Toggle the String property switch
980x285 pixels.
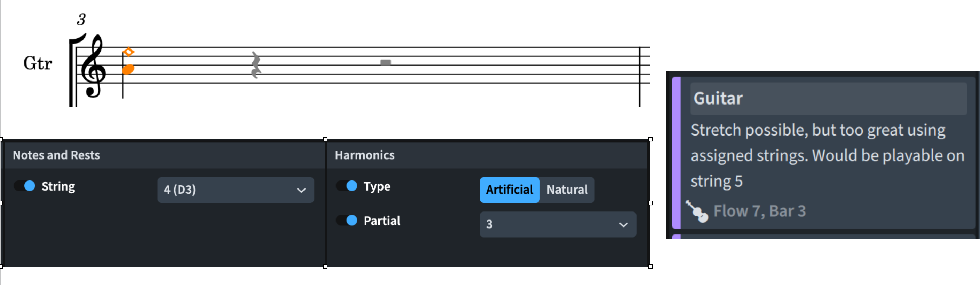pyautogui.click(x=25, y=186)
